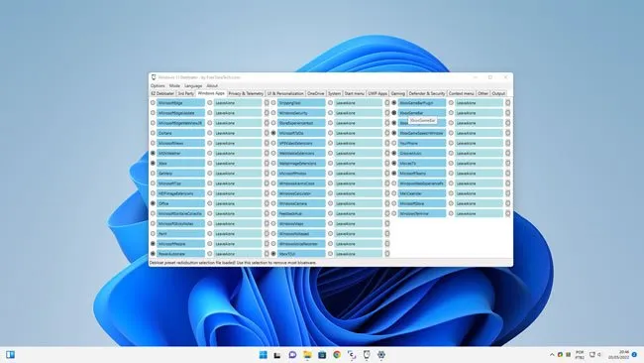
Task: Open File Explorer from the taskbar
Action: pyautogui.click(x=307, y=355)
